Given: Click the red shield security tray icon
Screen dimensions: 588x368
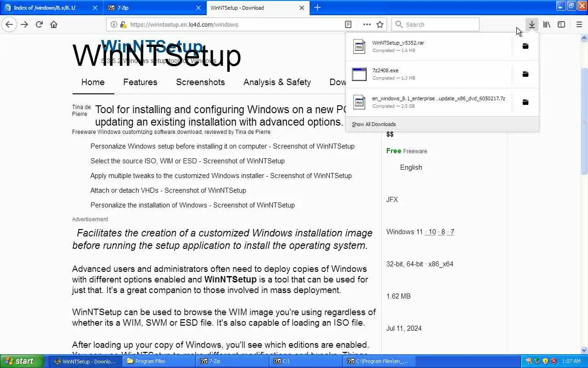Looking at the screenshot, I should 554,361.
